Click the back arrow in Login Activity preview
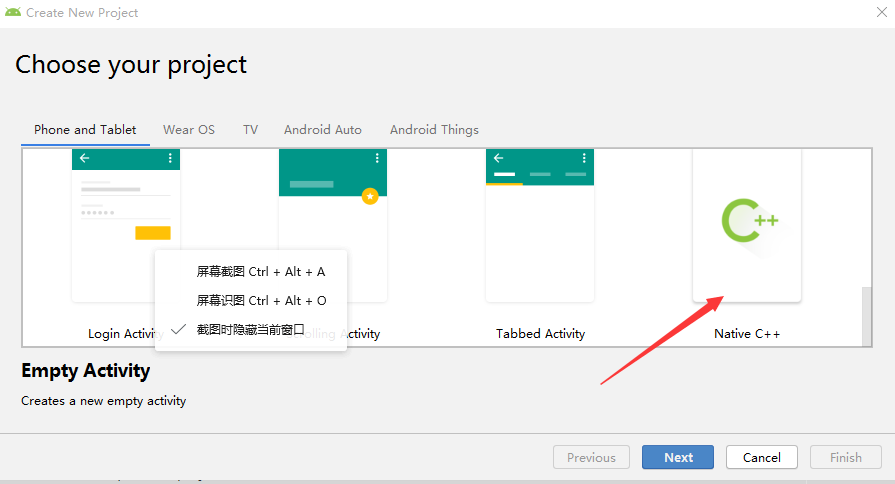 [x=84, y=158]
